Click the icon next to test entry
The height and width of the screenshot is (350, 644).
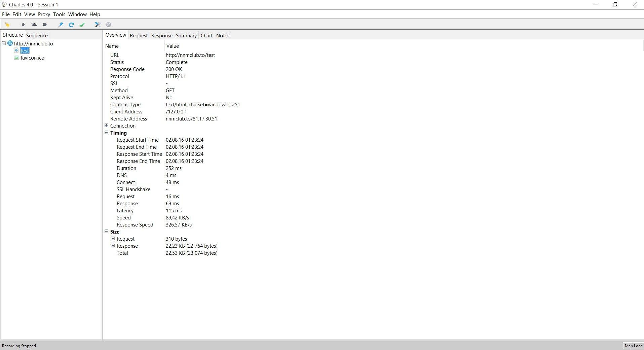(16, 50)
